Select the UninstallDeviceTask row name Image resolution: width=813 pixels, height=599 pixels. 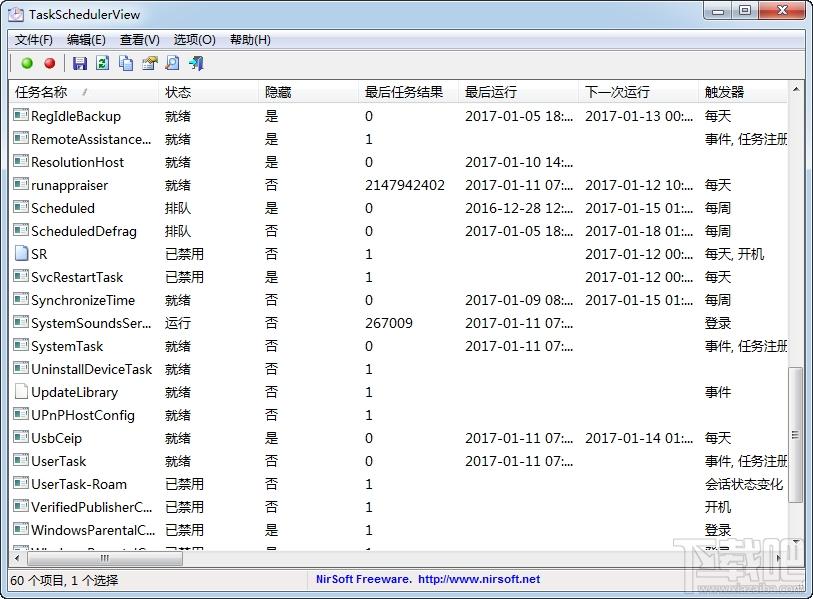point(91,369)
